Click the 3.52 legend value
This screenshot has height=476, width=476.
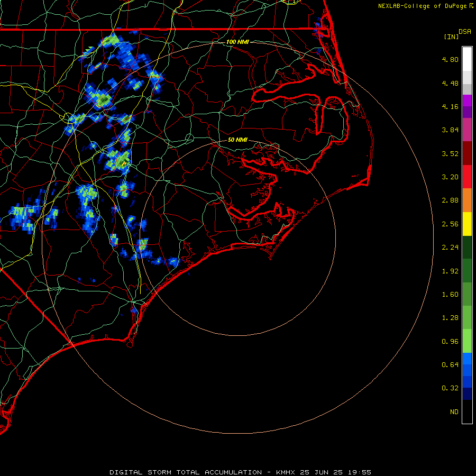coord(450,153)
